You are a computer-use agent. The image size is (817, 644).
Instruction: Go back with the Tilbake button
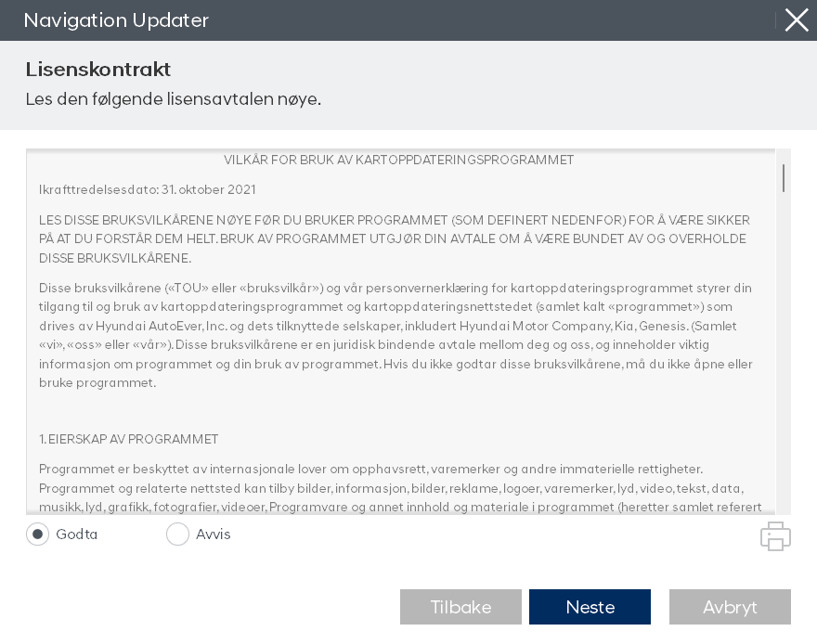coord(460,607)
